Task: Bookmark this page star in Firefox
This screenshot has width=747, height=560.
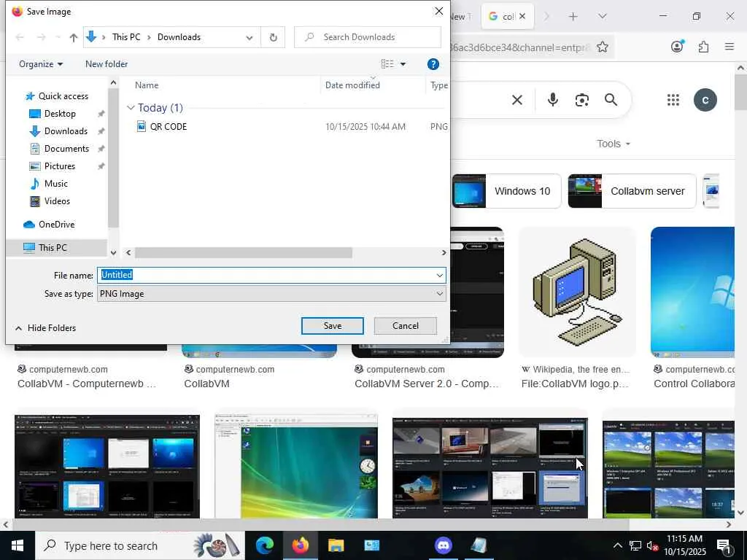Action: (x=602, y=47)
